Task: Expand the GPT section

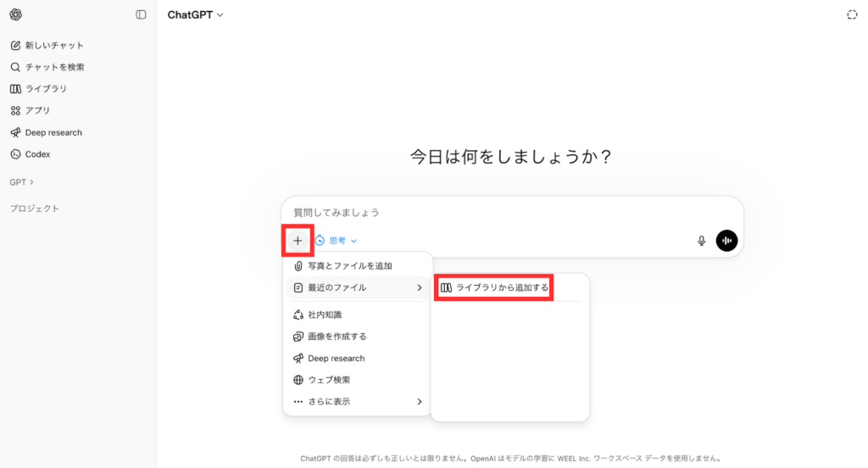Action: 21,182
